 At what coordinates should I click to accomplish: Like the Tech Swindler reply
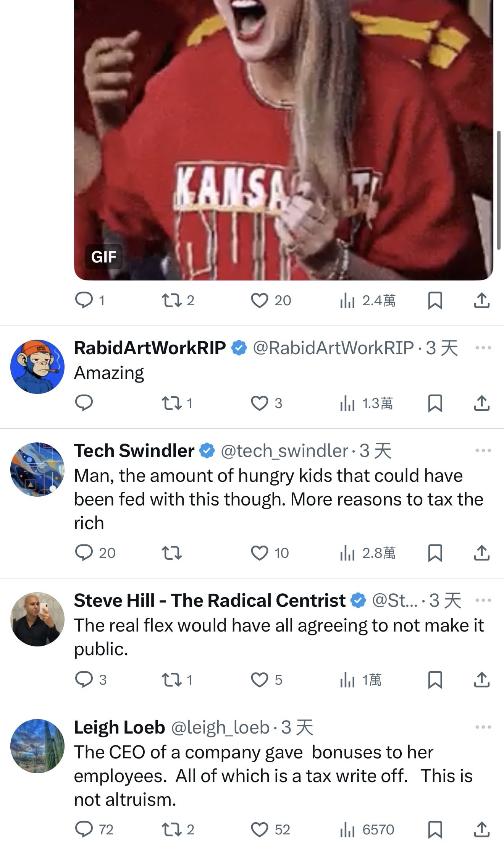260,553
